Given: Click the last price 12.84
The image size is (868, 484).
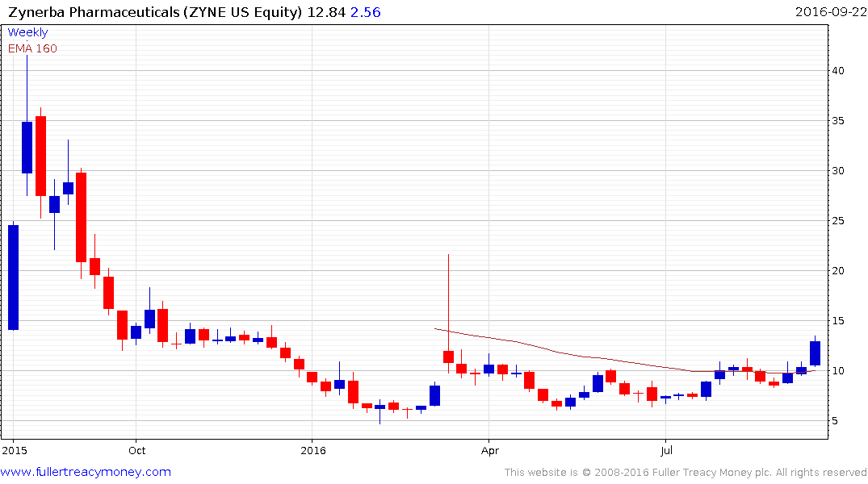Looking at the screenshot, I should click(326, 12).
